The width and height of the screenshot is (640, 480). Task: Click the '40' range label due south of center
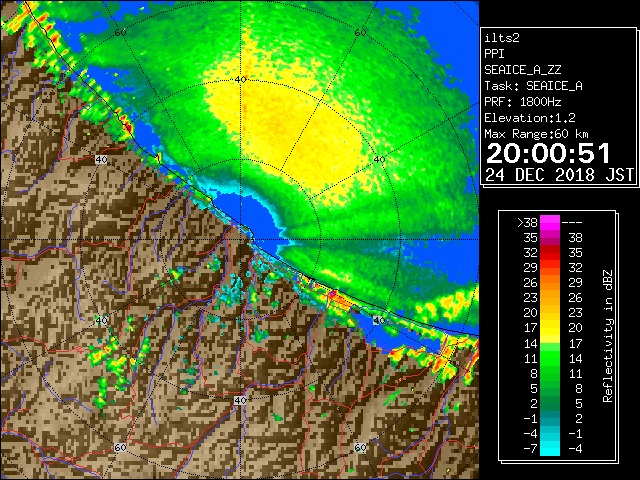point(240,400)
